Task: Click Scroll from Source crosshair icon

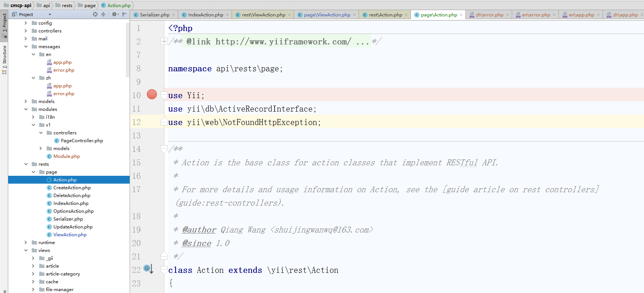Action: coord(95,14)
